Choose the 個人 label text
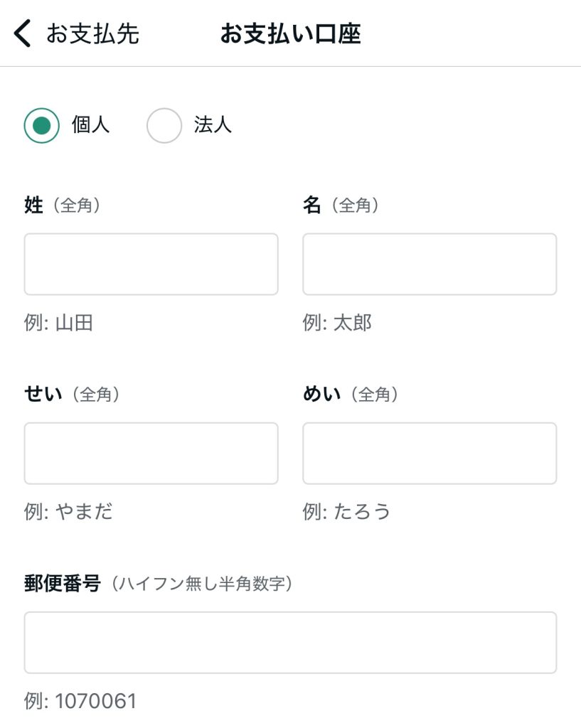Screen dimensions: 581x728 pos(90,125)
